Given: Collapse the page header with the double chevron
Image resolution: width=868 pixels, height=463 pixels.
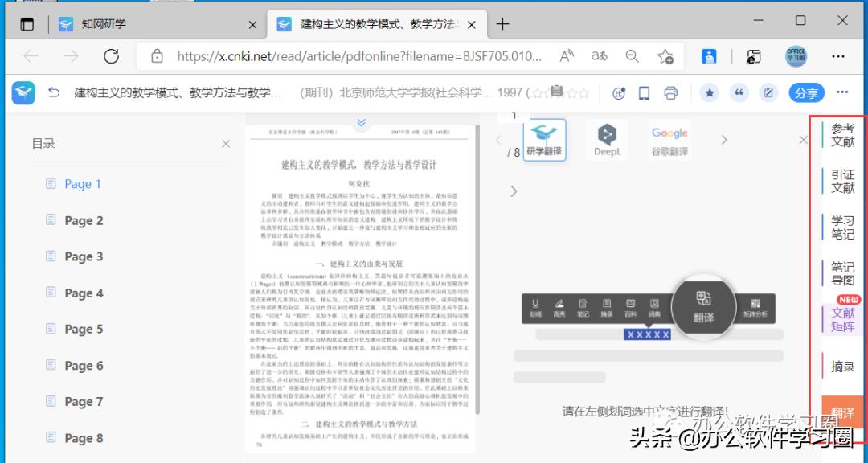Looking at the screenshot, I should pos(361,122).
